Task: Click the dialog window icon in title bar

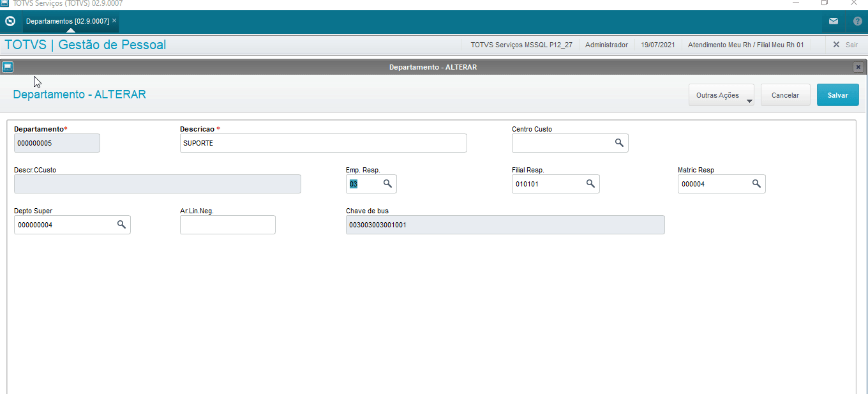Action: 7,67
